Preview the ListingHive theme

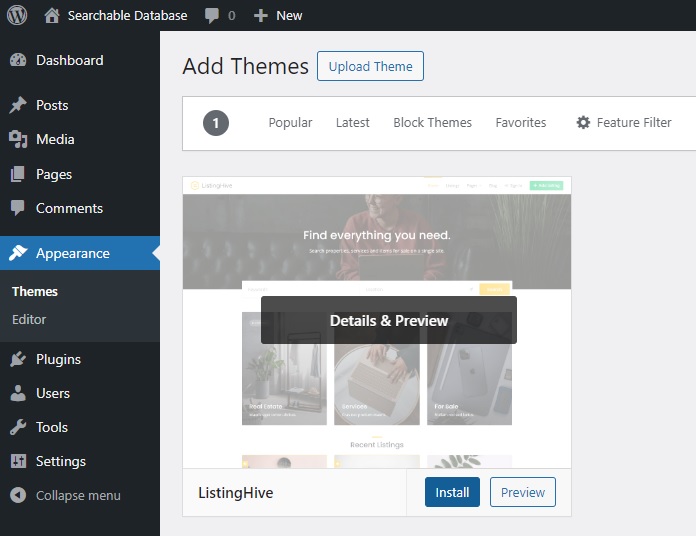(522, 492)
